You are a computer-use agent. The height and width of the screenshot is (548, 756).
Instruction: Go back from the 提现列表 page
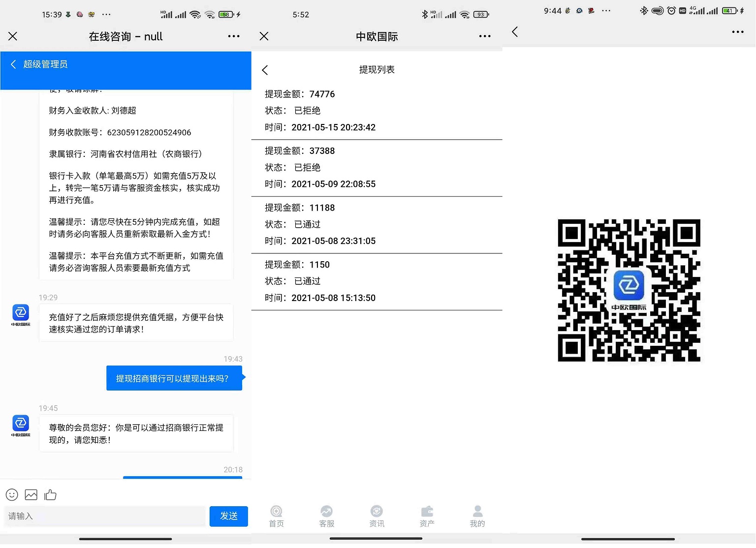tap(265, 70)
